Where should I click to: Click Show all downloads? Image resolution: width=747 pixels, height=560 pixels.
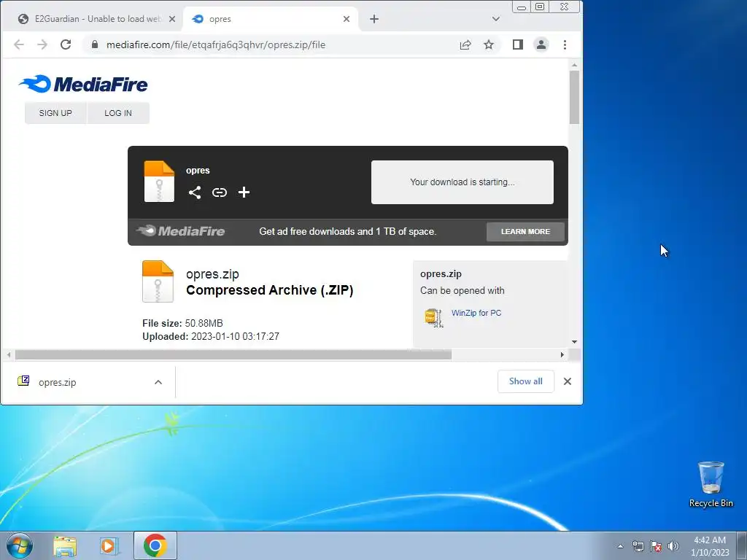pyautogui.click(x=525, y=381)
